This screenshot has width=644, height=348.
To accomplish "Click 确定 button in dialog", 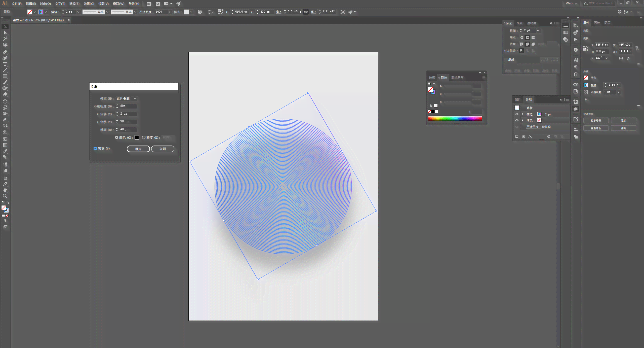I will pos(138,149).
